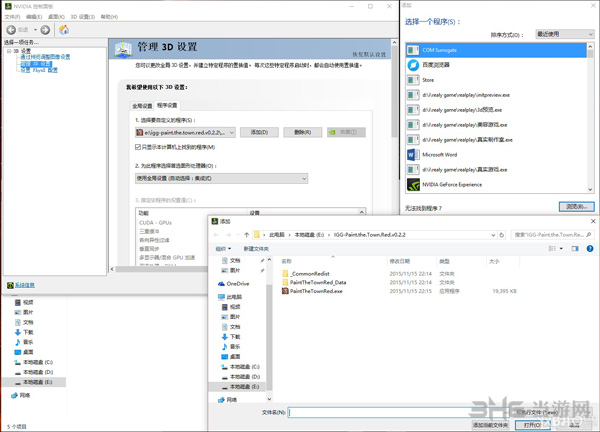The width and height of the screenshot is (600, 432).
Task: Click 新建文件夹 in file dialog toolbar
Action: coord(256,249)
